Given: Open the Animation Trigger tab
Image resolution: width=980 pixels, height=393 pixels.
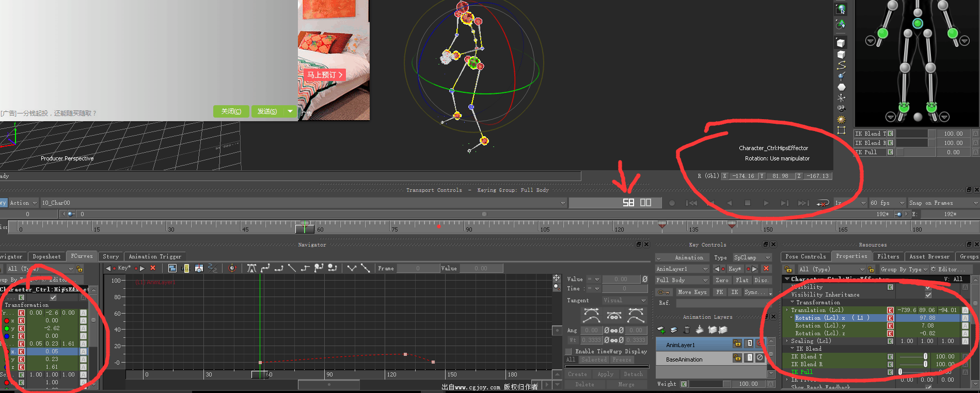Looking at the screenshot, I should click(x=155, y=256).
